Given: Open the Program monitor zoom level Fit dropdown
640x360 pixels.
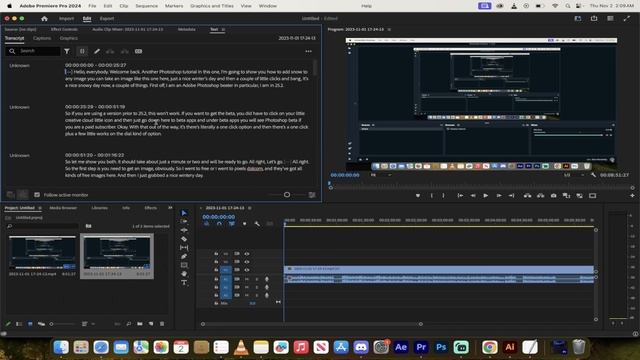Looking at the screenshot, I should coord(380,175).
